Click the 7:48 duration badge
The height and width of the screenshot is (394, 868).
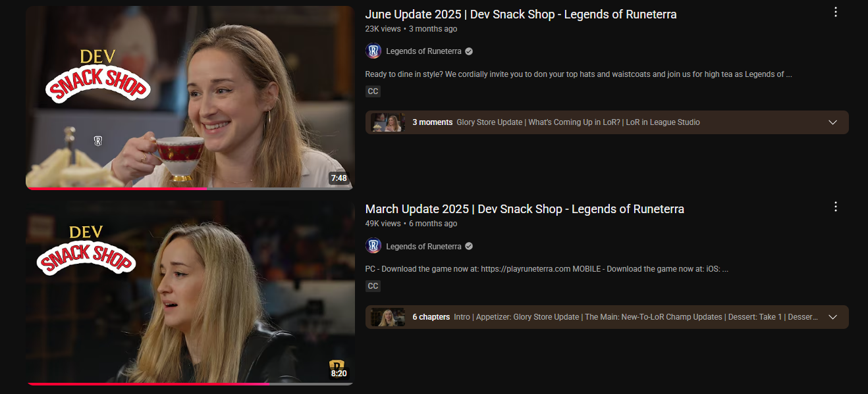pos(339,178)
